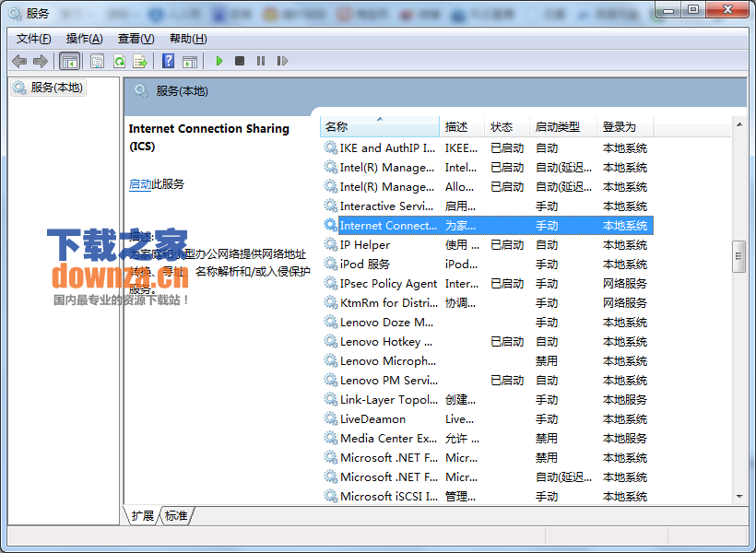The width and height of the screenshot is (756, 553).
Task: Open the 文件(F) menu
Action: (x=34, y=39)
